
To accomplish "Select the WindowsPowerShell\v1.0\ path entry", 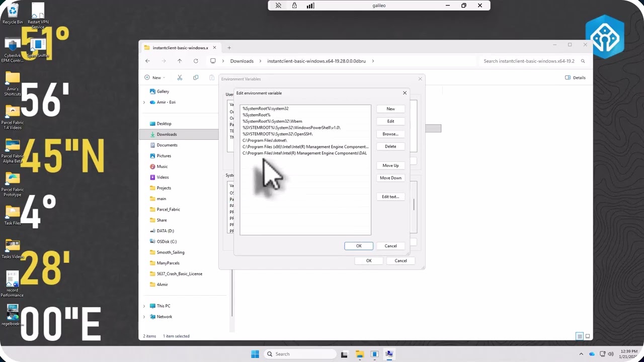I will [x=305, y=128].
